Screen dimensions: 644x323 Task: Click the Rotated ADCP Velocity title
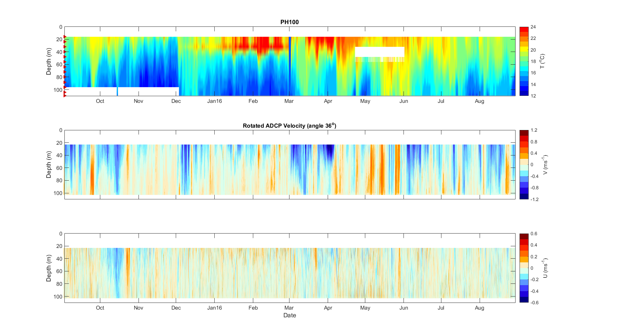pos(289,126)
